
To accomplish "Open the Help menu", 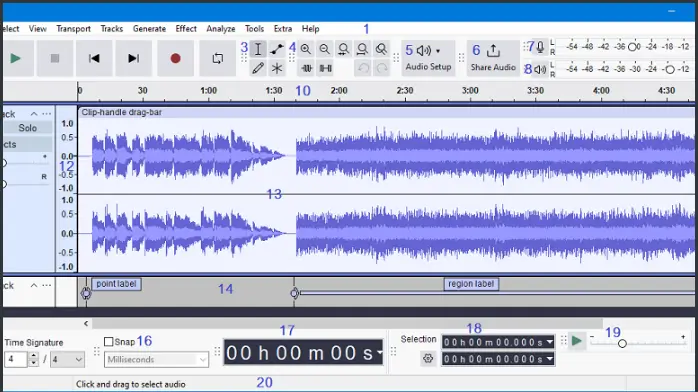I will coord(310,29).
